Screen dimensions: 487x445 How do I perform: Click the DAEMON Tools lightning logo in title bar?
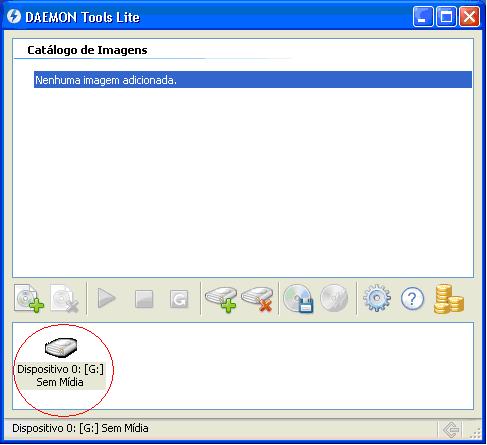14,16
